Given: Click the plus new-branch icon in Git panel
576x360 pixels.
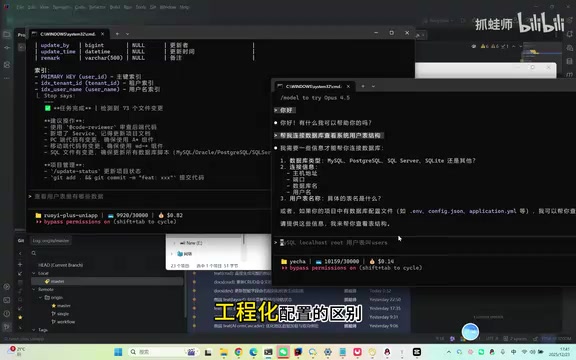Looking at the screenshot, I should point(20,264).
